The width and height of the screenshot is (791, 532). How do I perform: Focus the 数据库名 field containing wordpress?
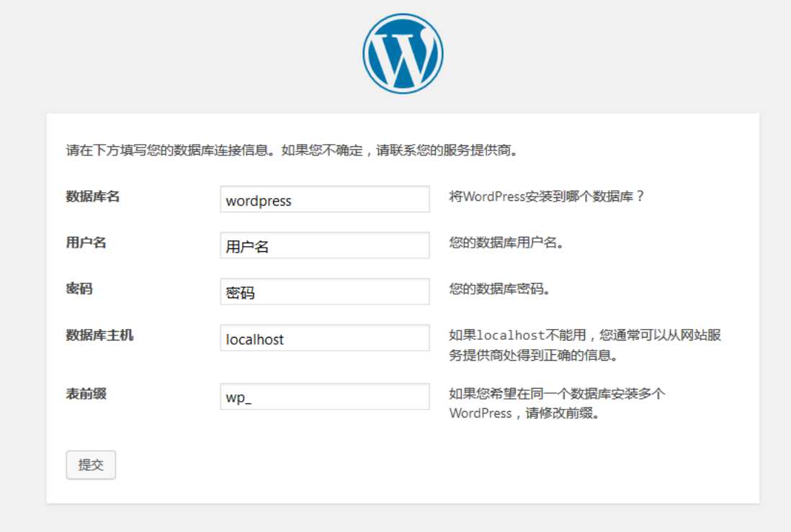point(325,199)
